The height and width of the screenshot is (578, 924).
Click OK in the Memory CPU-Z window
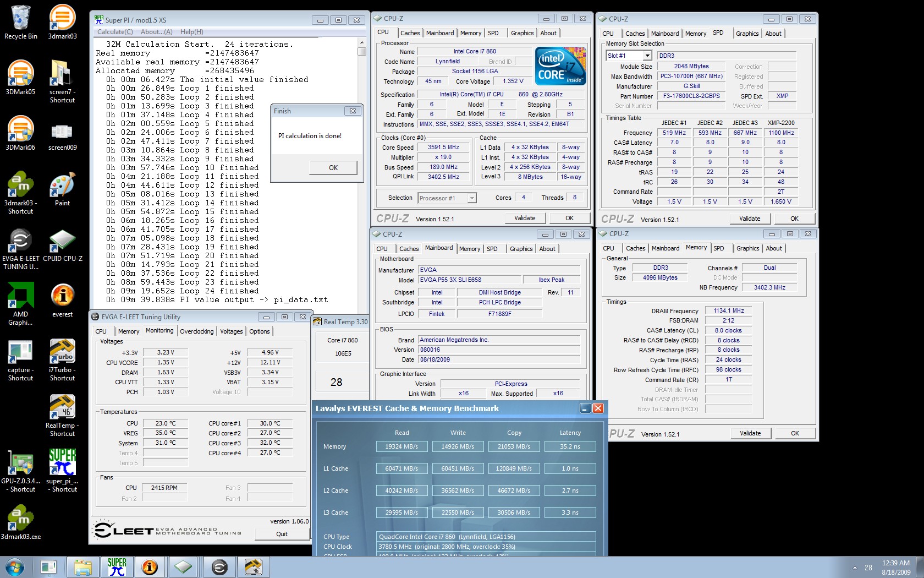coord(795,433)
